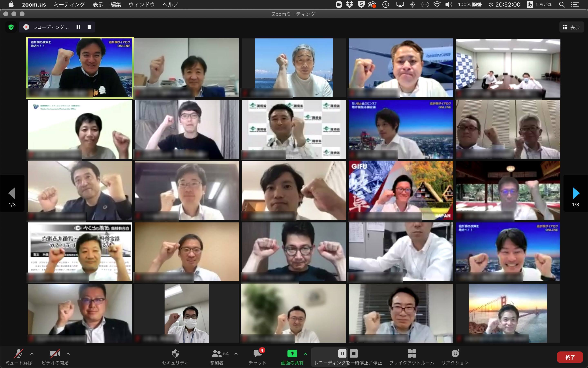Click the Zoom camera icon in menu bar
This screenshot has height=368, width=588.
[x=339, y=4]
